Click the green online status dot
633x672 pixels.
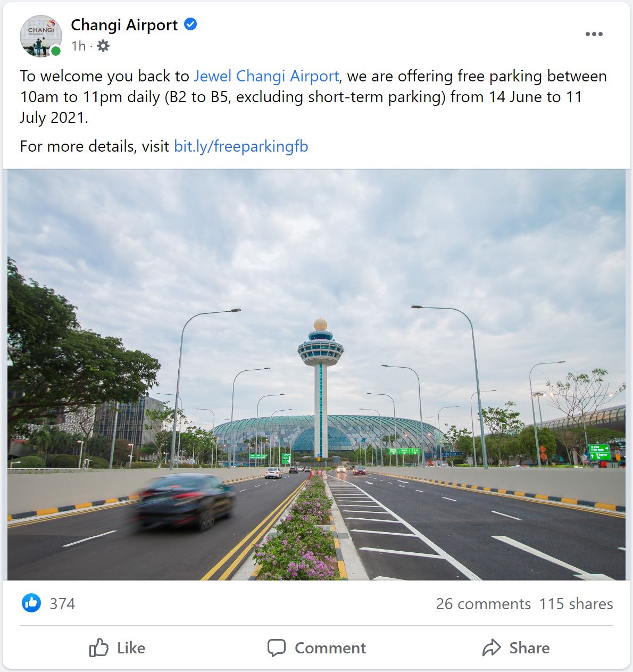point(56,51)
